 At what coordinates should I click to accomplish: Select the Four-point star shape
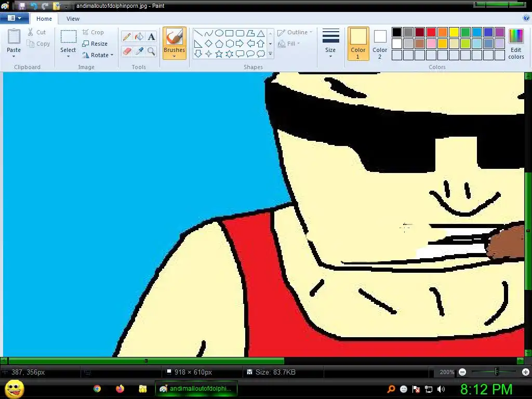point(209,54)
